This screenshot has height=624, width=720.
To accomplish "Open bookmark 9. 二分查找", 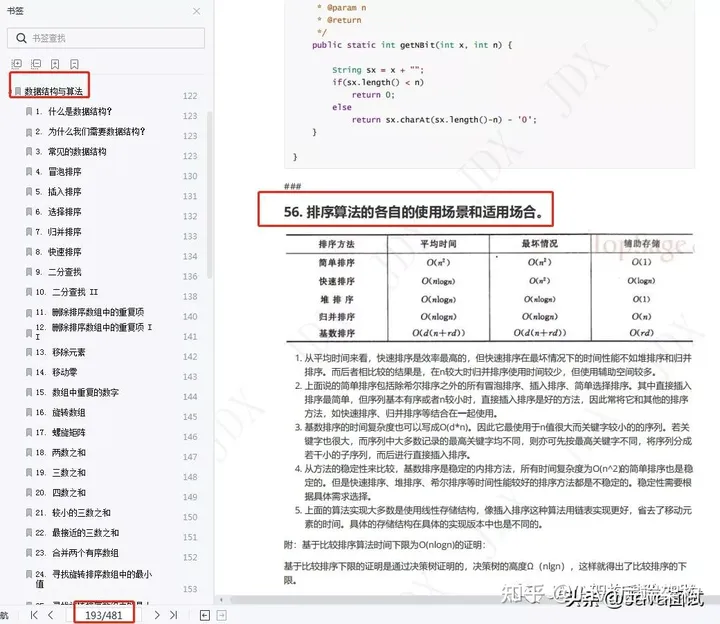I will pyautogui.click(x=58, y=272).
